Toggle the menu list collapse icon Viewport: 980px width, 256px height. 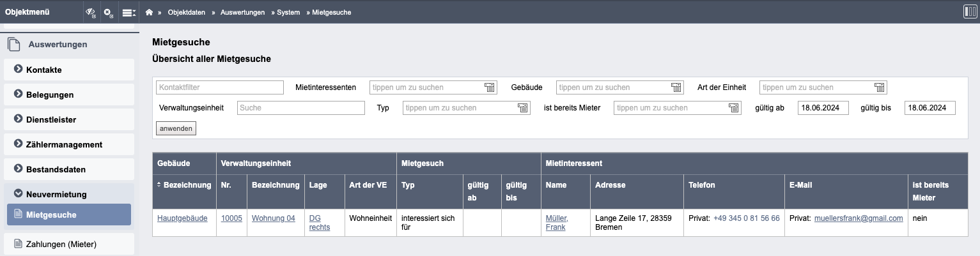pyautogui.click(x=128, y=12)
